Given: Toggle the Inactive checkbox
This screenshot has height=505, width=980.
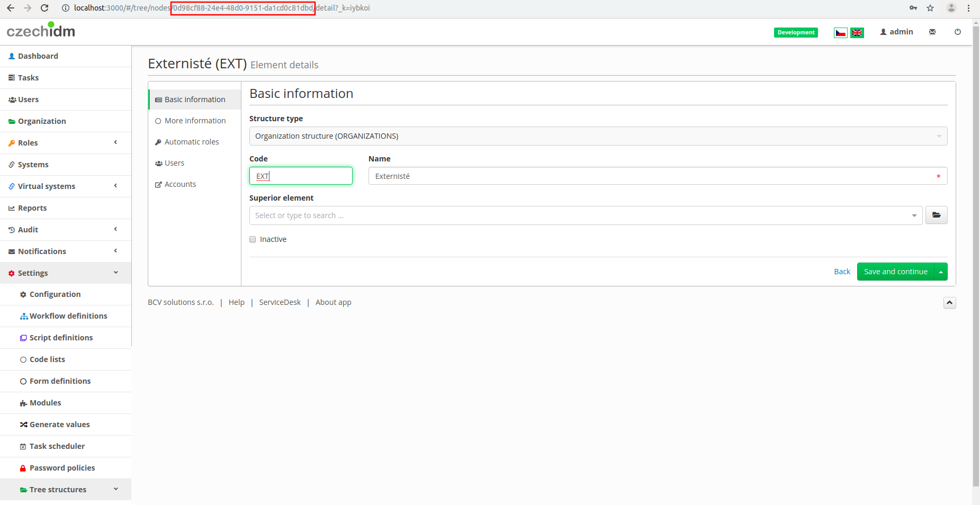Looking at the screenshot, I should tap(253, 239).
